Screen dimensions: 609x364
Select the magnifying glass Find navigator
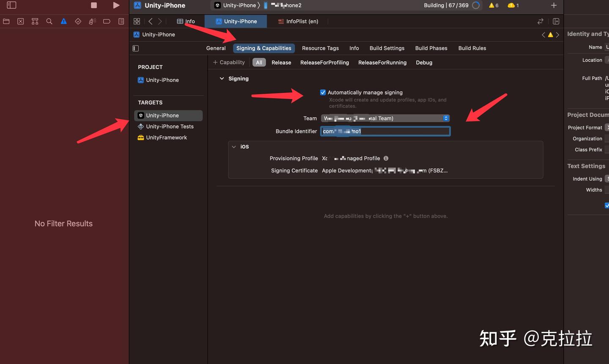pos(49,21)
